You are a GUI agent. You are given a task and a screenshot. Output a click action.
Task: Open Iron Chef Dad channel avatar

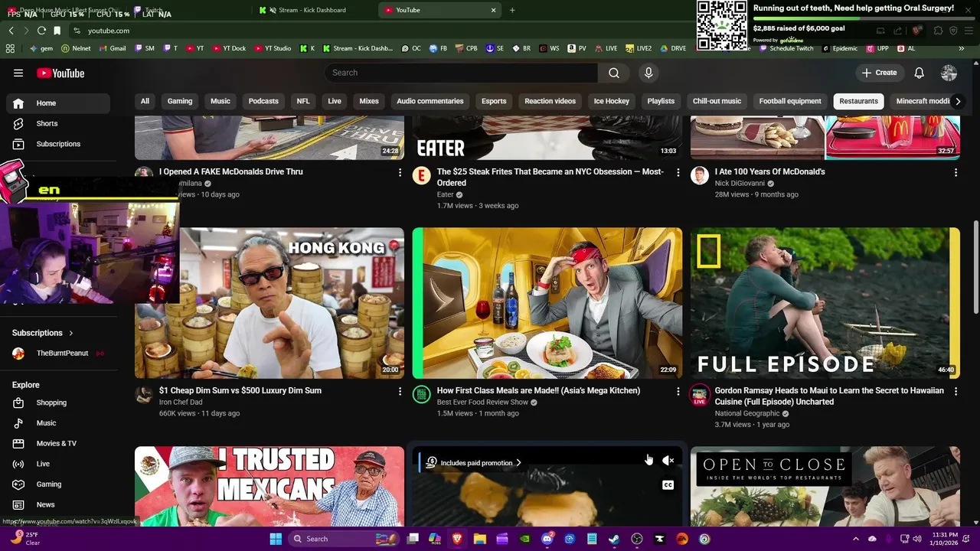144,394
